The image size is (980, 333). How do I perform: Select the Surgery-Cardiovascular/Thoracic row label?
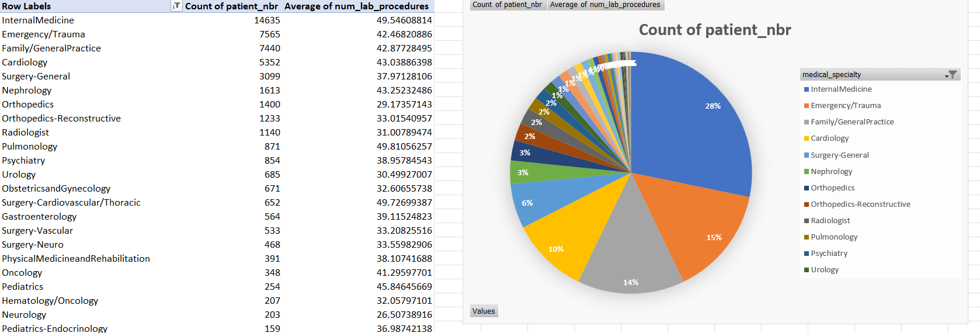click(x=71, y=202)
